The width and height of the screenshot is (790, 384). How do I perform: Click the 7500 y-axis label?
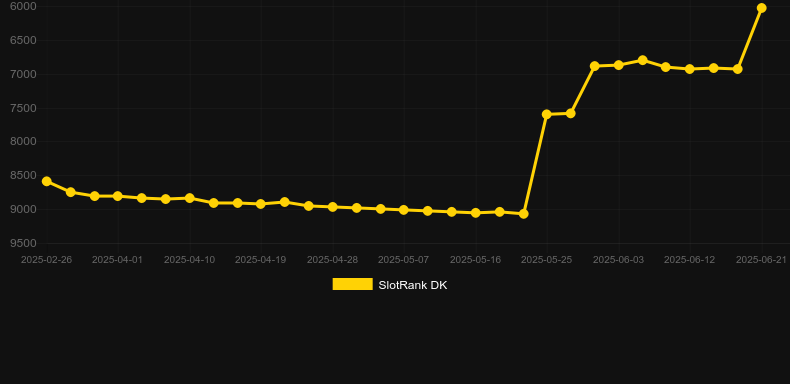(x=23, y=108)
